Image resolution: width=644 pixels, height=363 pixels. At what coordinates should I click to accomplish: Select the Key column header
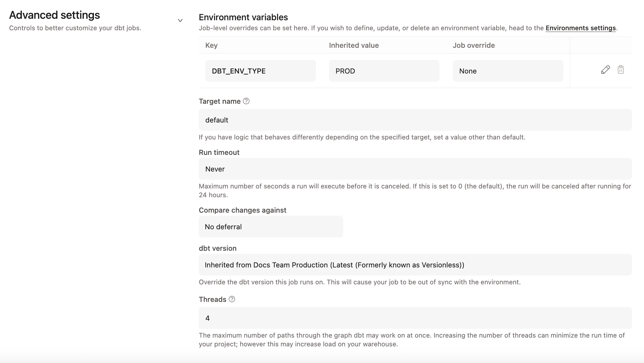click(x=211, y=45)
